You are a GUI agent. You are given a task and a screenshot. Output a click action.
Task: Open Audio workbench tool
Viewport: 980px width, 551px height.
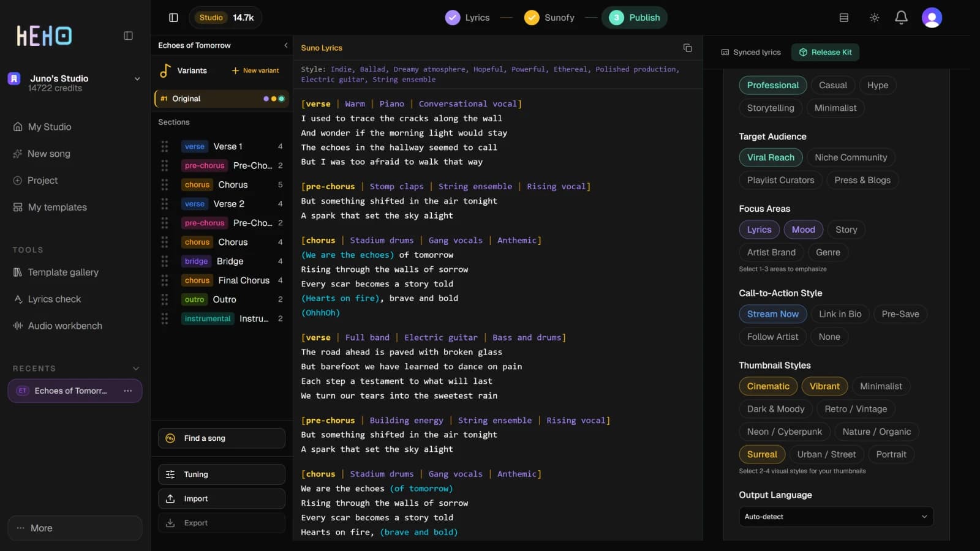pos(58,326)
